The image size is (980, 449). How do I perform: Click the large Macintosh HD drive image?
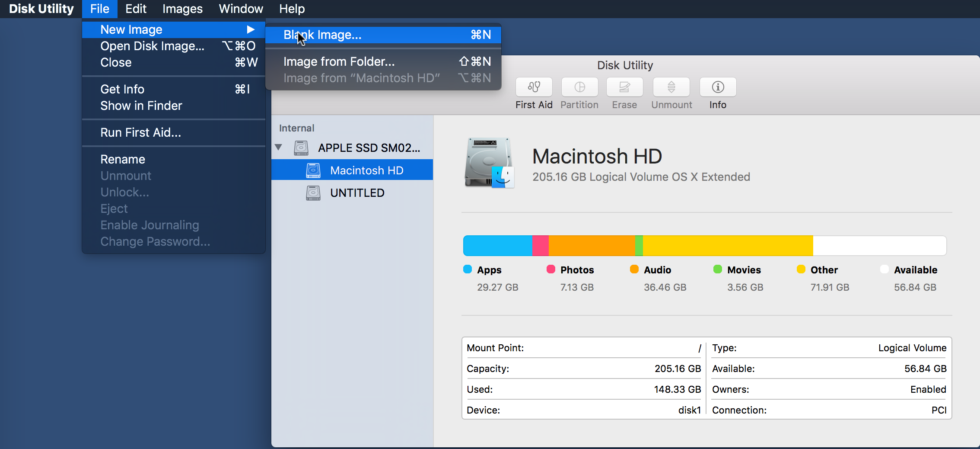(x=490, y=163)
